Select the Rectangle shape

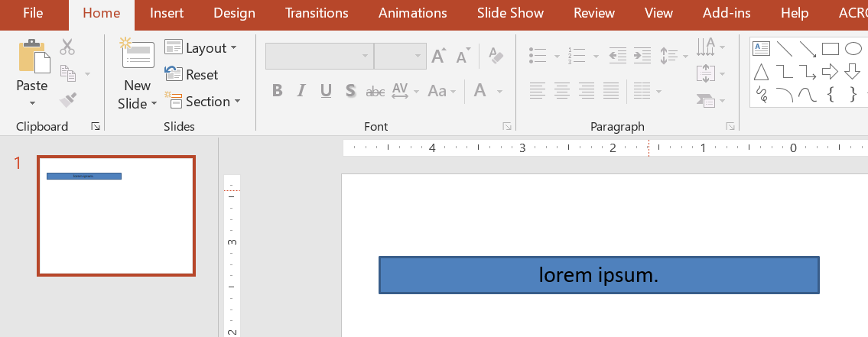[831, 49]
